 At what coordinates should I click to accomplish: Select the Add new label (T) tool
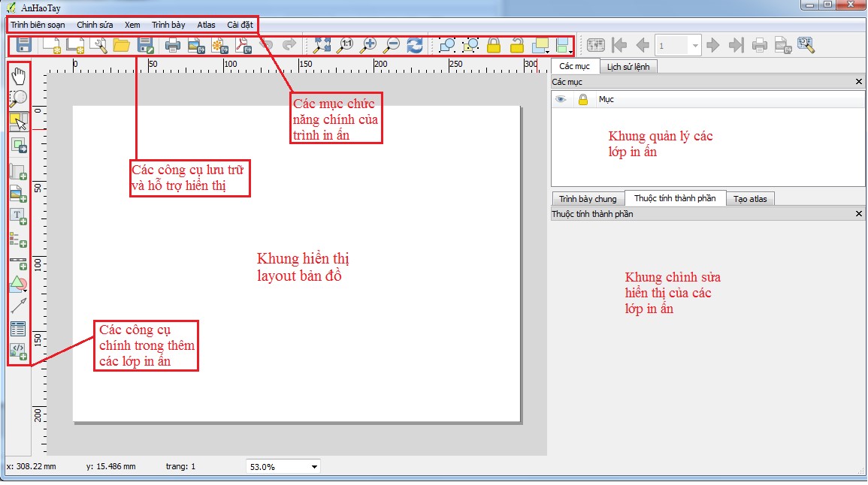pyautogui.click(x=18, y=217)
